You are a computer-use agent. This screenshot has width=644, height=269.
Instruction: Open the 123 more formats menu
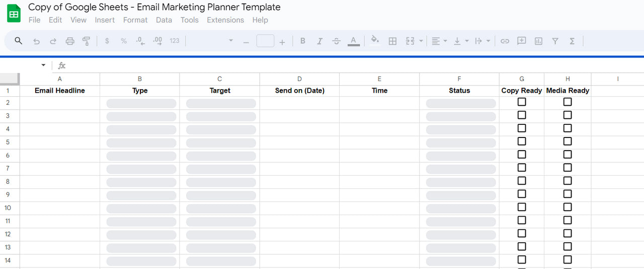click(x=175, y=41)
